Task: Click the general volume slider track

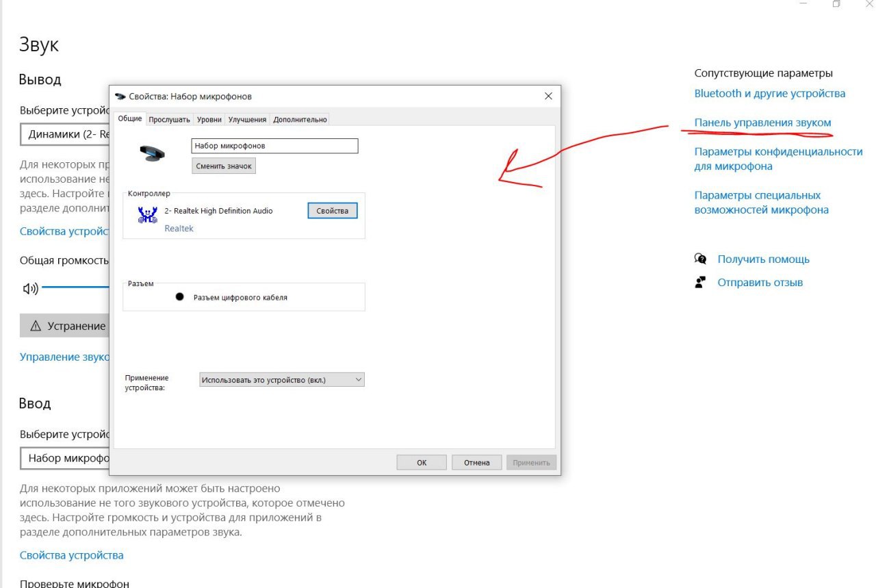Action: click(75, 288)
